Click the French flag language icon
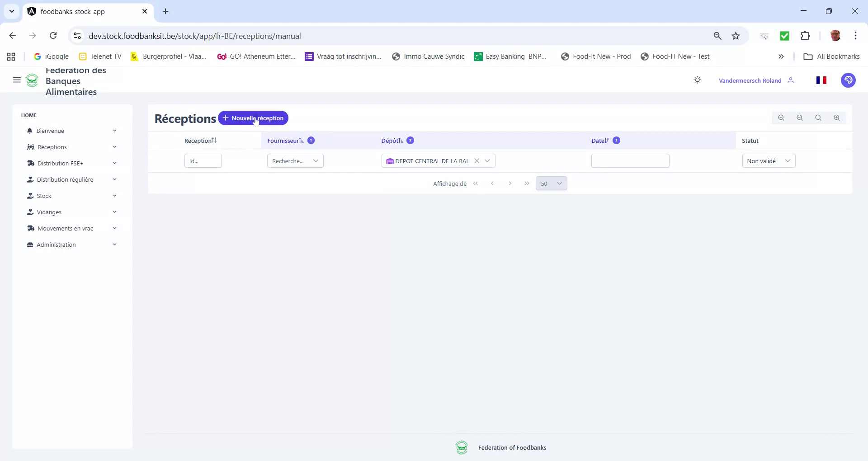The height and width of the screenshot is (461, 868). tap(822, 80)
